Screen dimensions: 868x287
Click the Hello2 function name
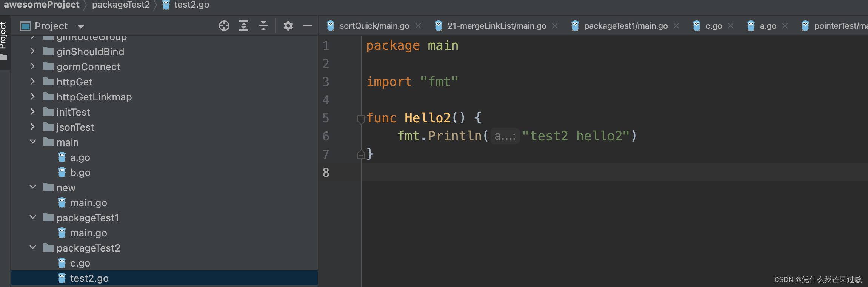[x=428, y=118]
